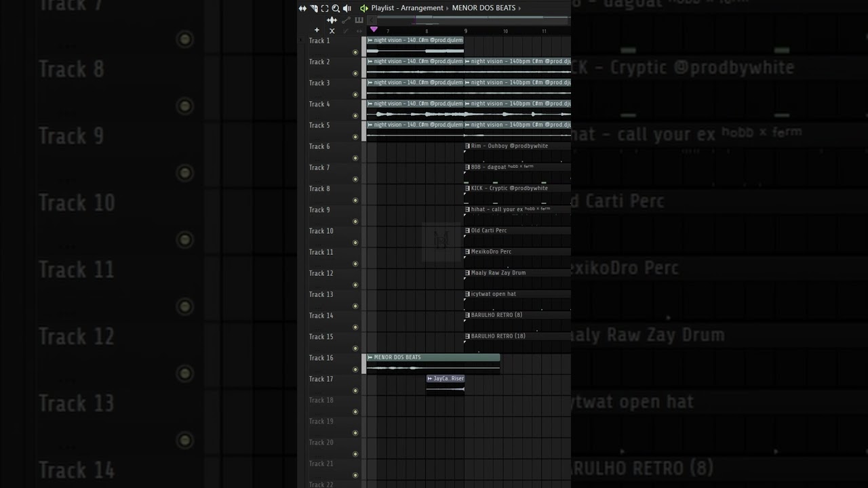Open the Playlist - Arrangement breadcrumb menu
This screenshot has height=488, width=868.
click(407, 8)
